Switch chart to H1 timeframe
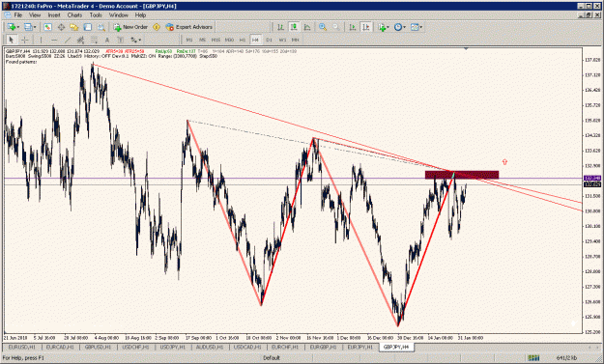Screen dimensions: 604x364 click(243, 40)
